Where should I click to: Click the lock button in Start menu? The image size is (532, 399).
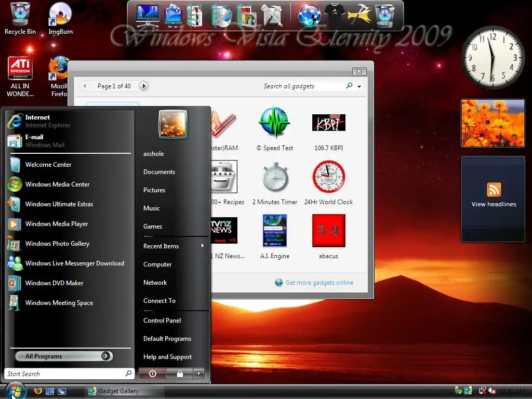(179, 374)
